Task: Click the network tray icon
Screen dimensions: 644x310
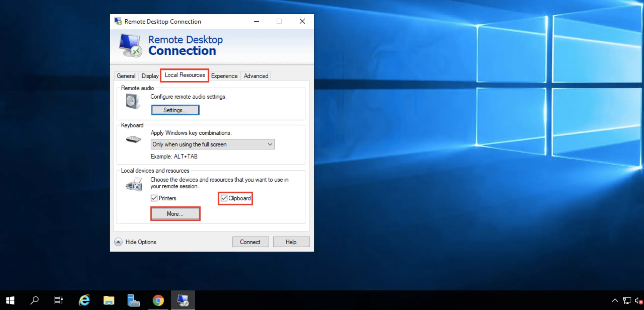Action: 627,300
